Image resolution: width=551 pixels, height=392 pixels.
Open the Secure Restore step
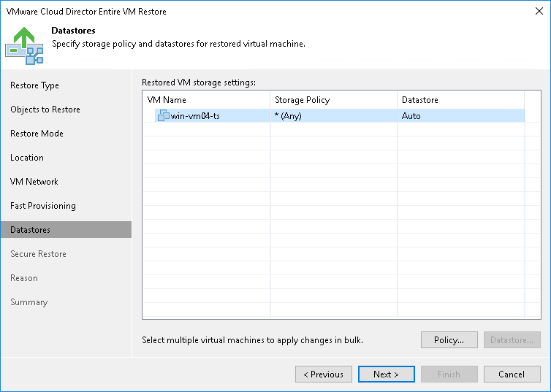(x=38, y=254)
